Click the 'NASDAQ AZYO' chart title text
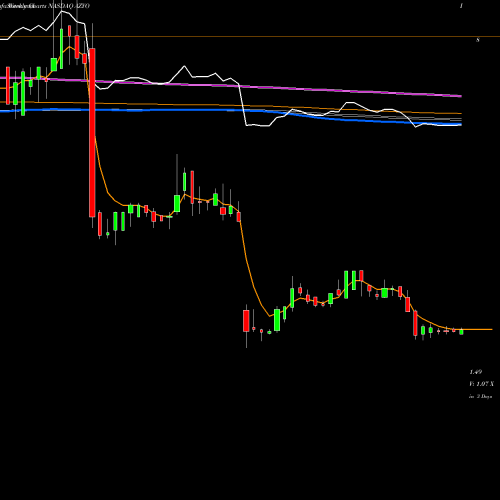500x500 pixels. click(69, 6)
